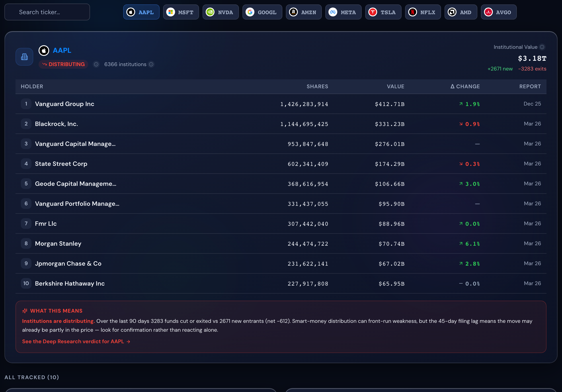Viewport: 562px width, 392px height.
Task: Click the up arrow in Vanguard Group change
Action: pyautogui.click(x=461, y=104)
